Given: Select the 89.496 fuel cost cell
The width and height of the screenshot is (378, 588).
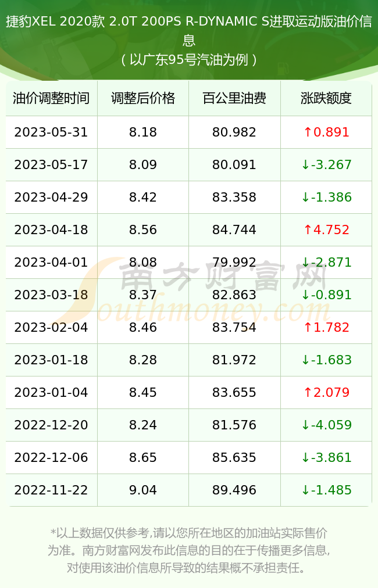Looking at the screenshot, I should click(x=234, y=490).
